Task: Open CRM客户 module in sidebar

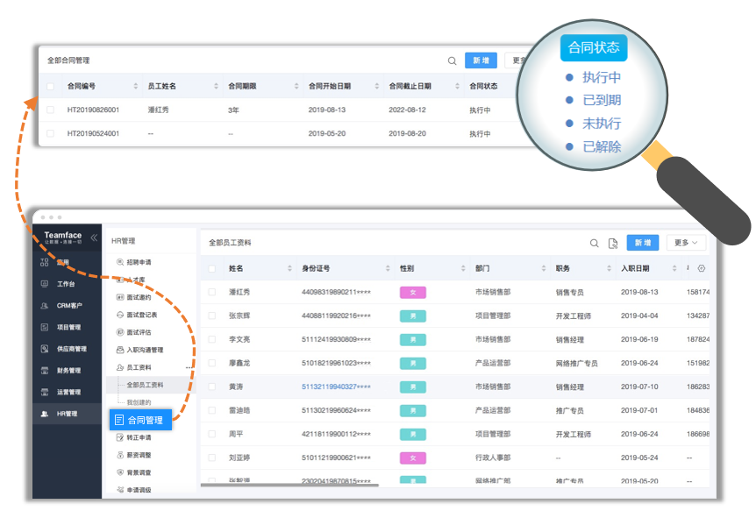Action: click(68, 306)
